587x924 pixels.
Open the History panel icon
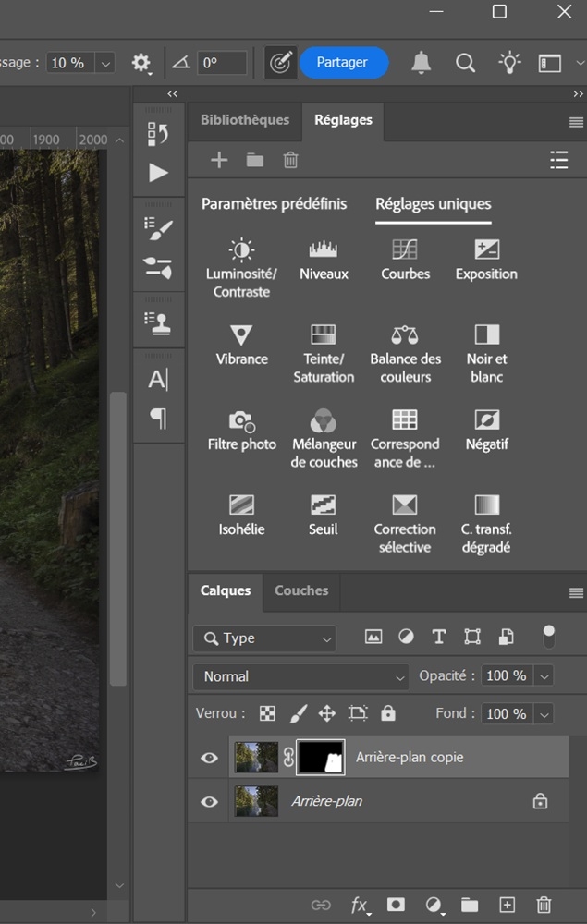click(x=158, y=134)
